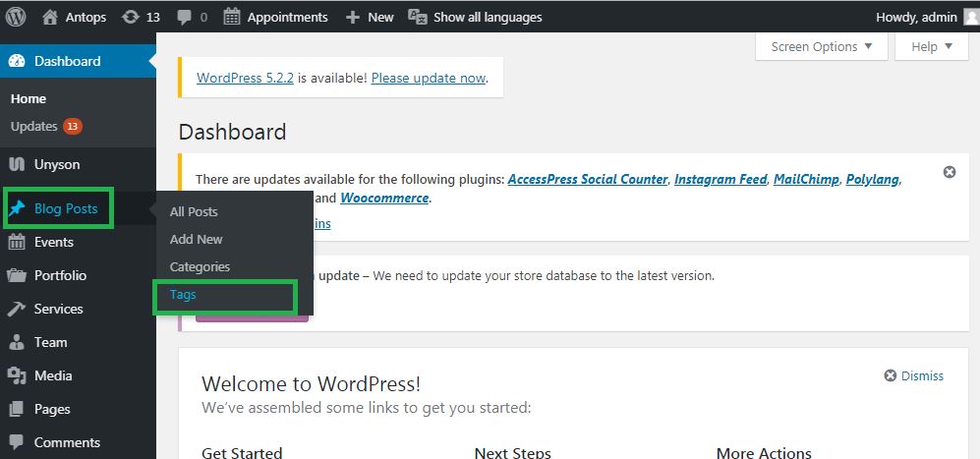980x459 pixels.
Task: Open the Woocommerce plugin link
Action: 384,199
